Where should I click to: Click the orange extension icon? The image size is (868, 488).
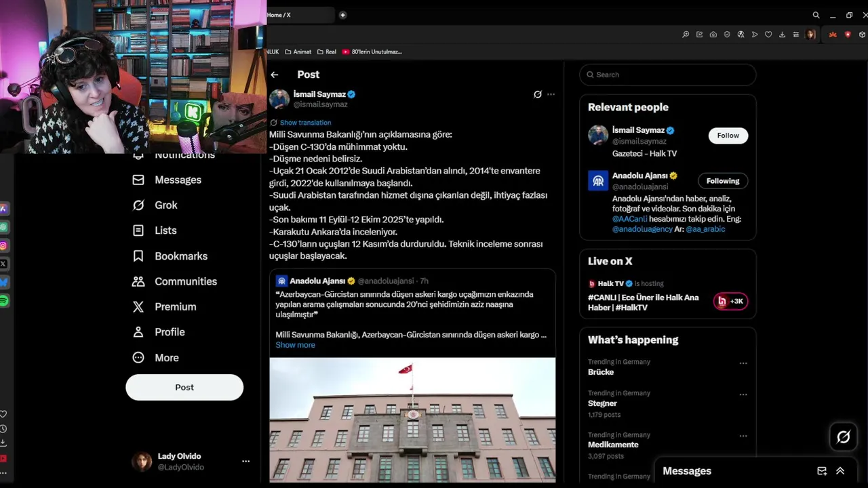point(833,35)
